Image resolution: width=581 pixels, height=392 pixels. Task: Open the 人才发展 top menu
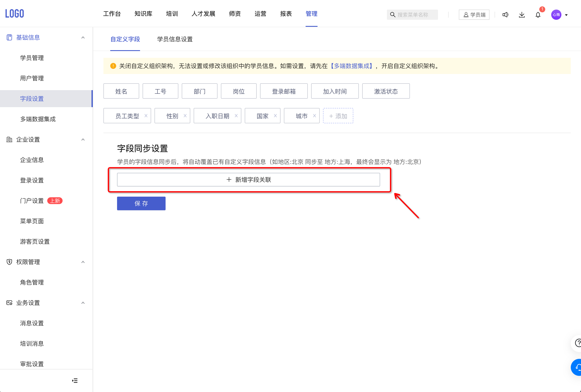click(x=203, y=14)
